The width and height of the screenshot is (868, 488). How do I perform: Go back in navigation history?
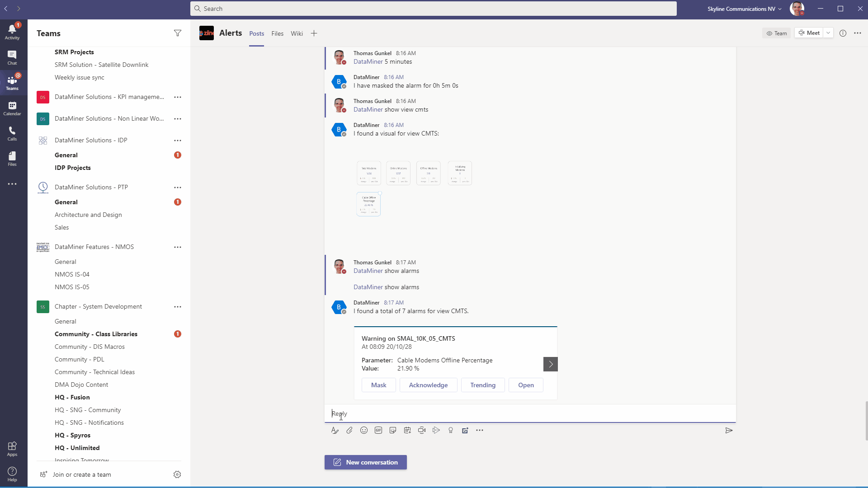6,8
